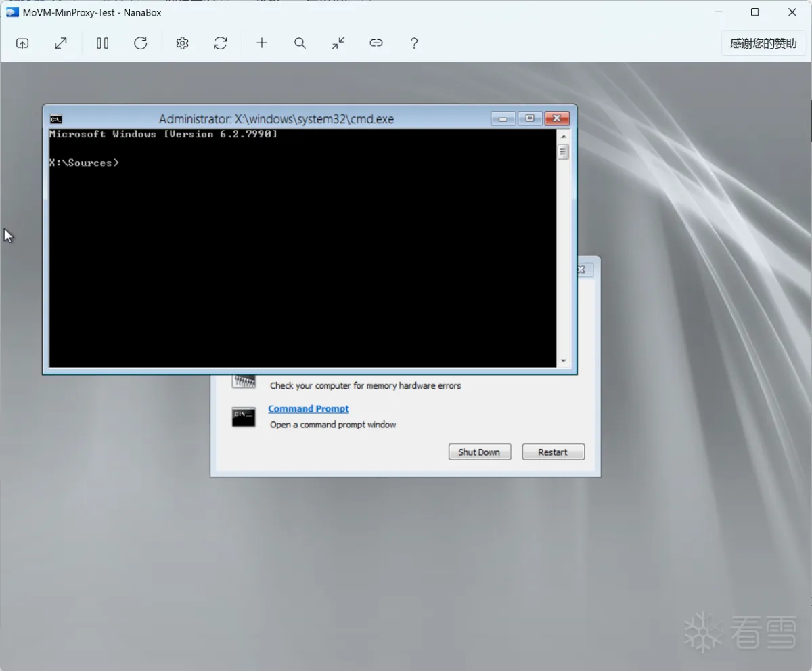812x671 pixels.
Task: Click the 感谢您的赞助 sponsorship button
Action: coord(763,43)
